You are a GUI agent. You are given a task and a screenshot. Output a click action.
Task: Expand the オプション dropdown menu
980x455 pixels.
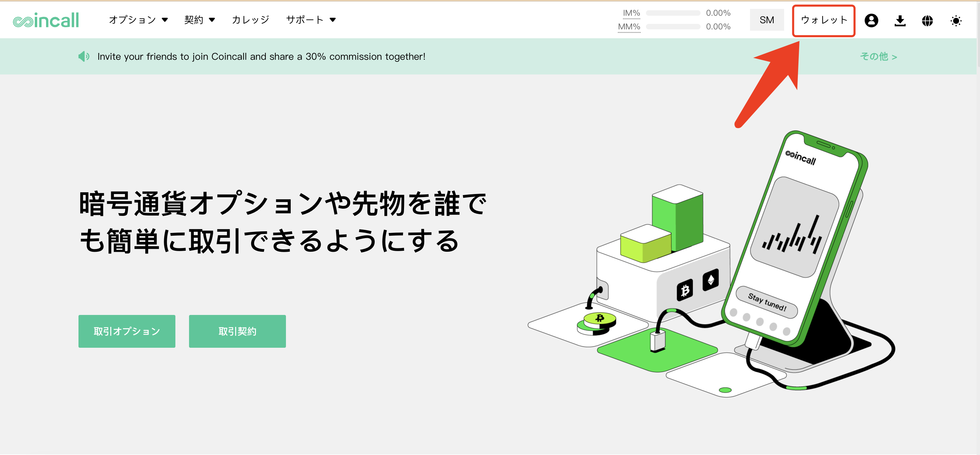coord(138,20)
